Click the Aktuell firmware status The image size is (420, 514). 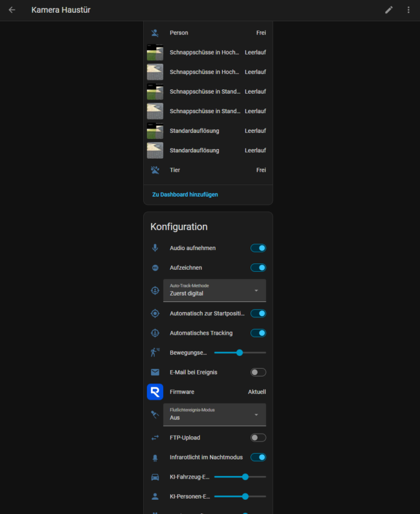click(x=257, y=392)
